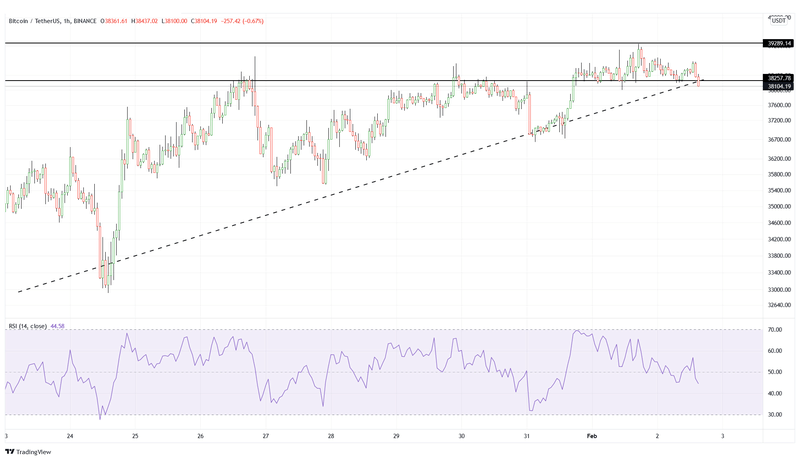
Task: Click the RSI 40.00 axis label
Action: tap(775, 394)
